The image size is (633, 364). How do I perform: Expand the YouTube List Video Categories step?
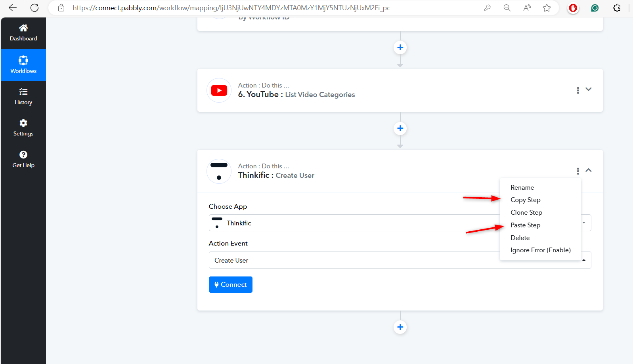[x=589, y=90]
